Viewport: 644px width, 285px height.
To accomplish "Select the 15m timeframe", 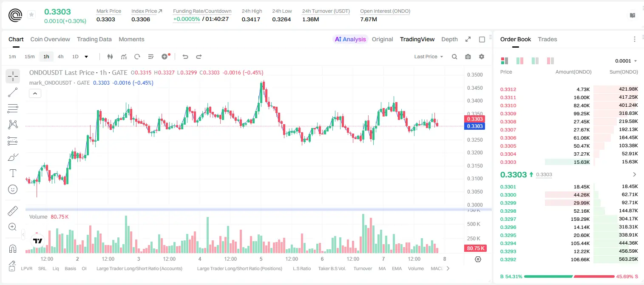I will (x=29, y=57).
